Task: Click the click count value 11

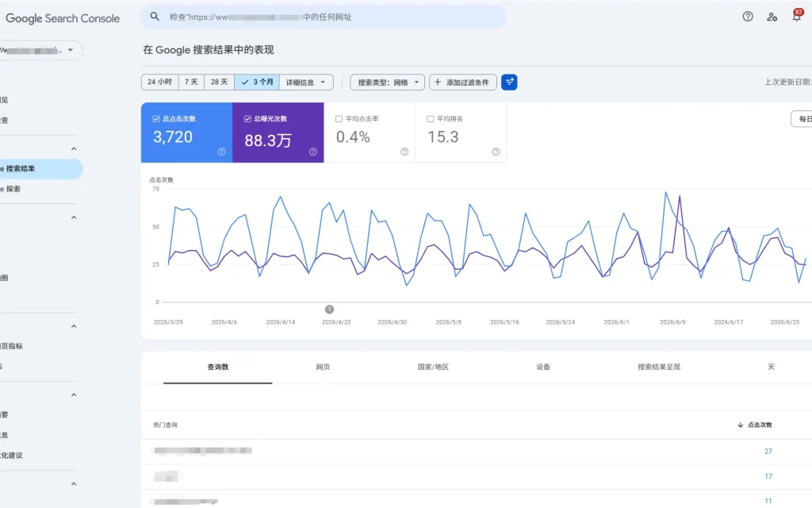Action: (768, 502)
